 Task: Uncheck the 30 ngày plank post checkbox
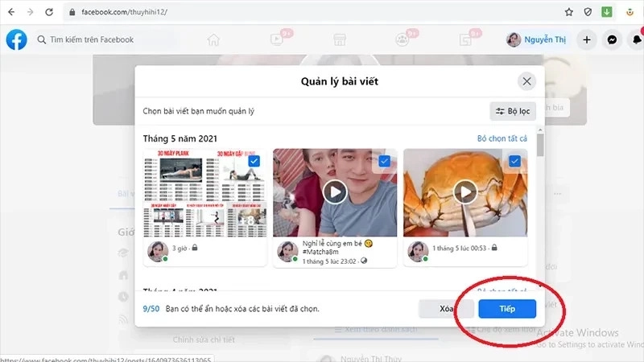tap(254, 161)
